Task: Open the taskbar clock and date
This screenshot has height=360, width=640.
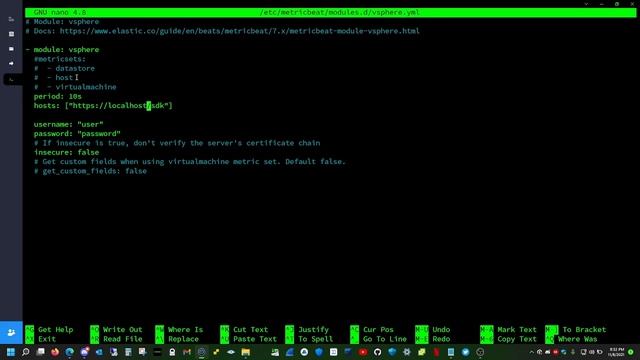Action: click(x=616, y=352)
